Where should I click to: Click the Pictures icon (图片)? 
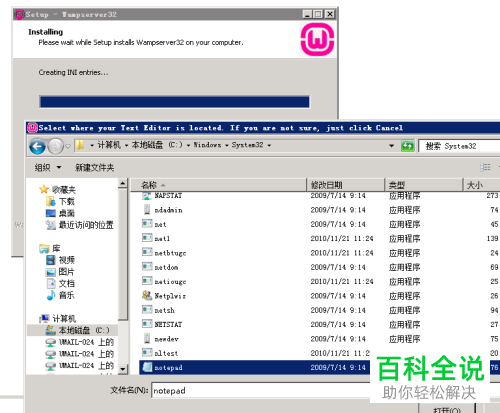(x=51, y=272)
